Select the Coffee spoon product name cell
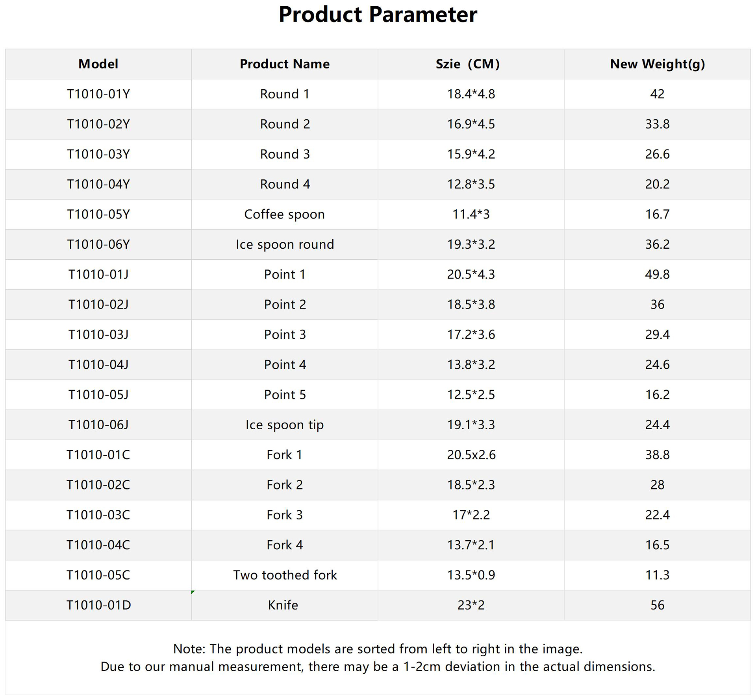 click(284, 214)
